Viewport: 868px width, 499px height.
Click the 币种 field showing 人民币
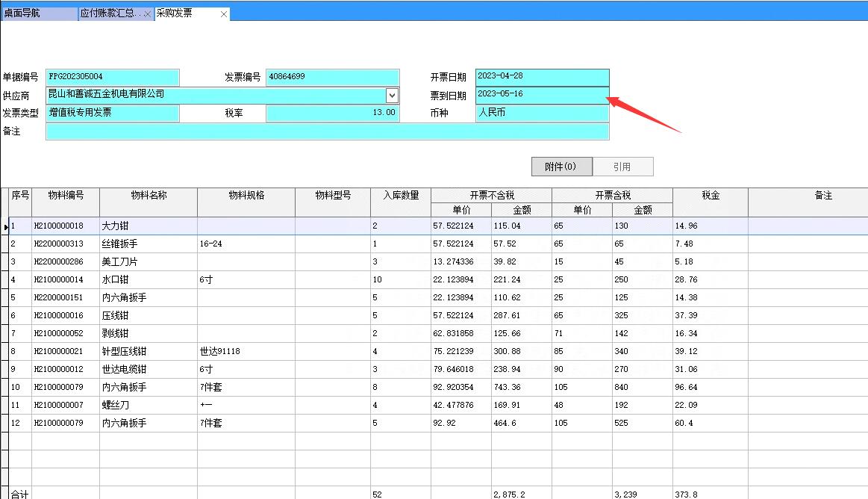[x=542, y=113]
